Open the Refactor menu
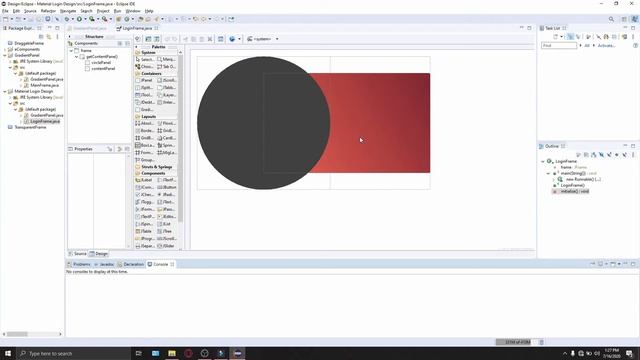The height and width of the screenshot is (360, 640). (48, 11)
